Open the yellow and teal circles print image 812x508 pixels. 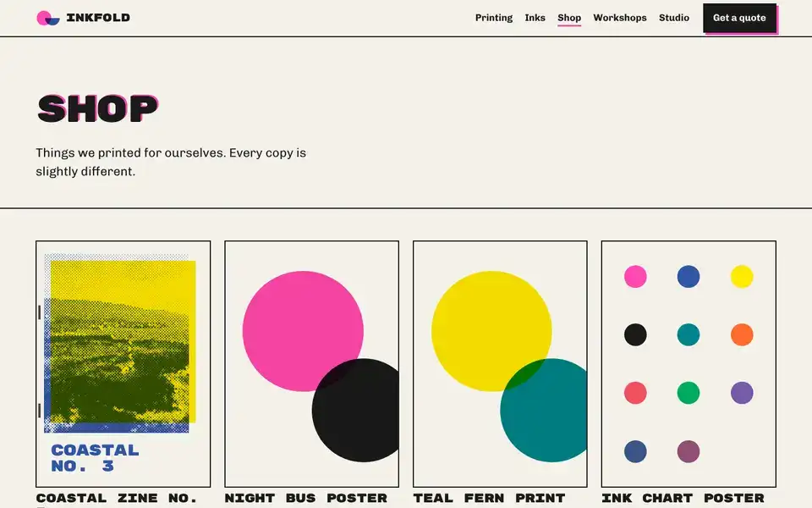click(x=500, y=364)
